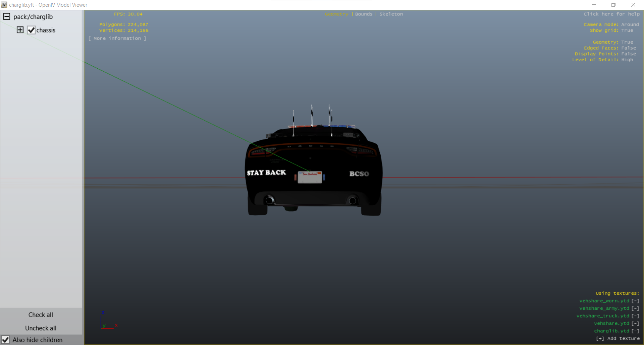Expand the chassis tree node
The width and height of the screenshot is (644, 345).
tap(20, 30)
